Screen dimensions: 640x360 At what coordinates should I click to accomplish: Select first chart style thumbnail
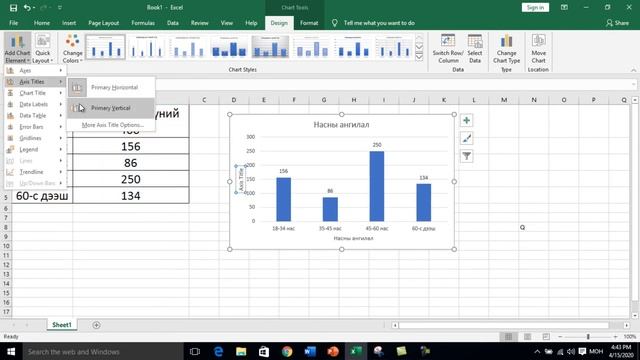point(105,47)
